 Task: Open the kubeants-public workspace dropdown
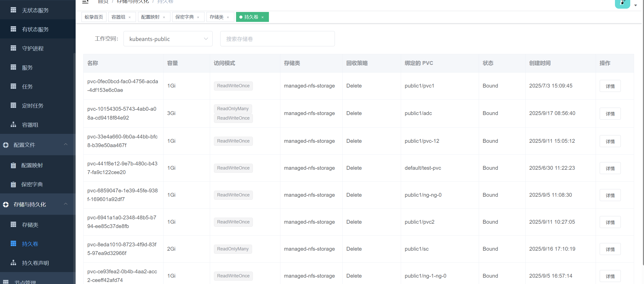tap(168, 39)
